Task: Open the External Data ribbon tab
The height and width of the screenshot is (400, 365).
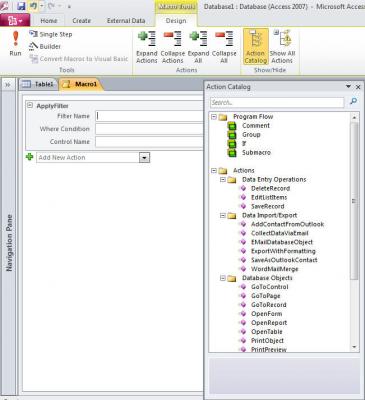Action: click(126, 21)
